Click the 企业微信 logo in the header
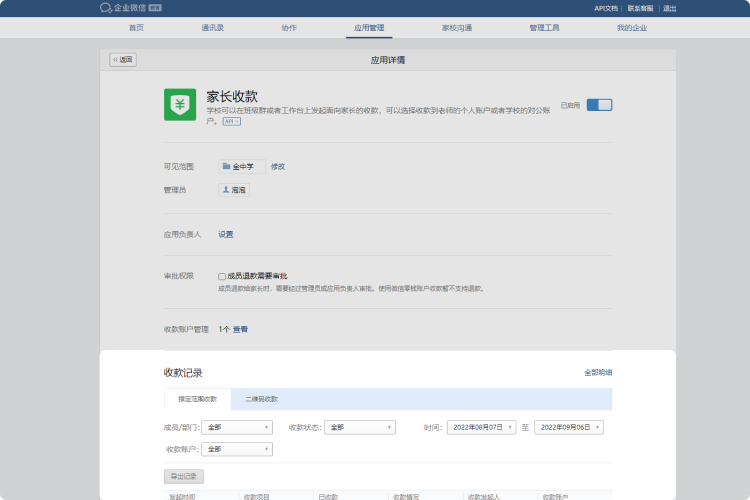 click(123, 8)
